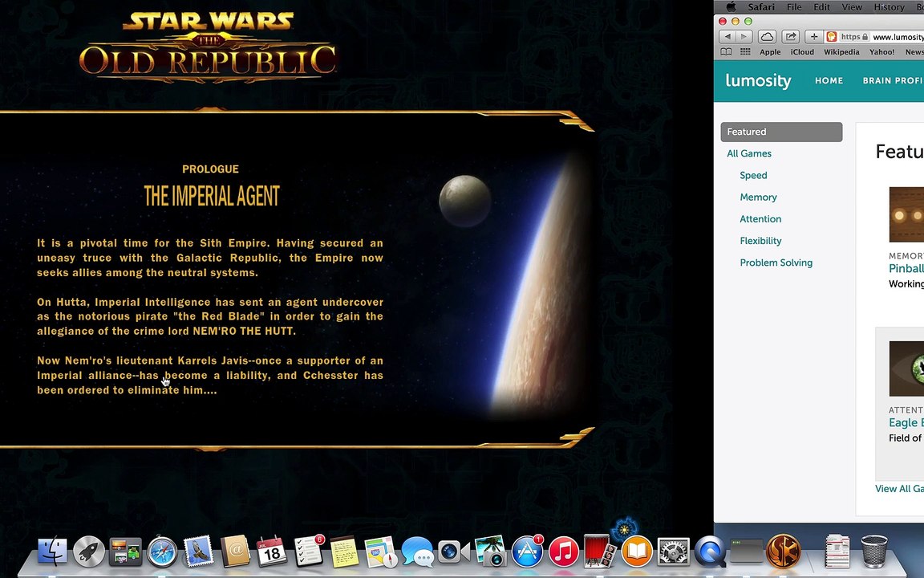Image resolution: width=924 pixels, height=578 pixels.
Task: Choose Flexibility games category
Action: [x=760, y=241]
